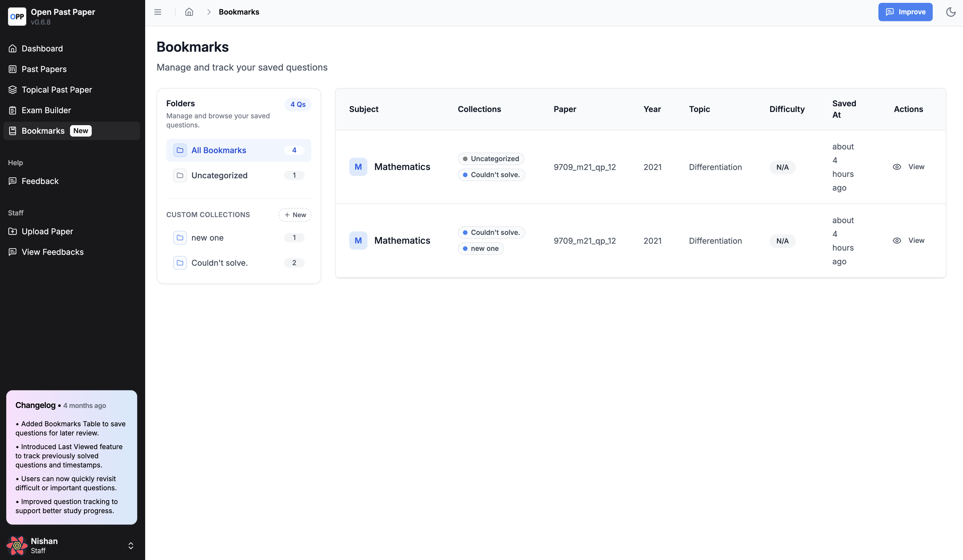Screen dimensions: 963x560
Task: Click the View Feedbacks message icon
Action: click(x=13, y=252)
